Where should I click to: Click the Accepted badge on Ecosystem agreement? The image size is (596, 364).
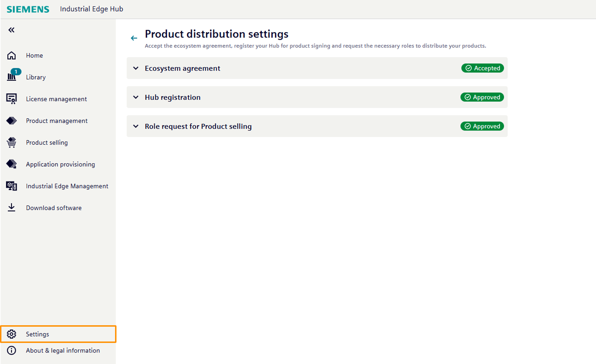482,68
